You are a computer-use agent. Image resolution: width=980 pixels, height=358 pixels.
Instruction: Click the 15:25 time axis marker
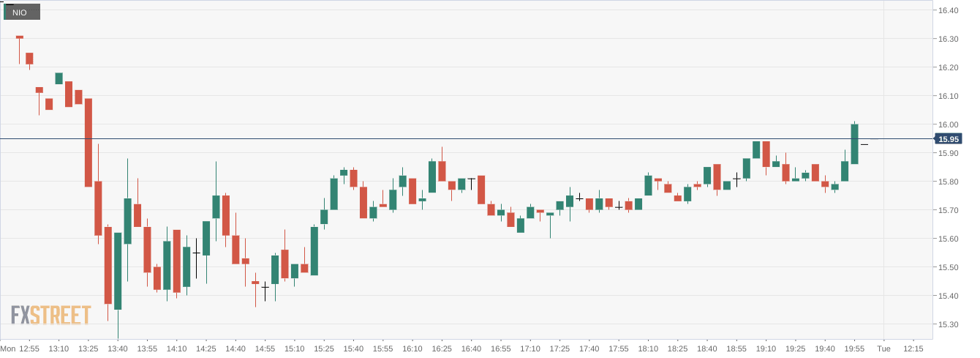[x=324, y=348]
